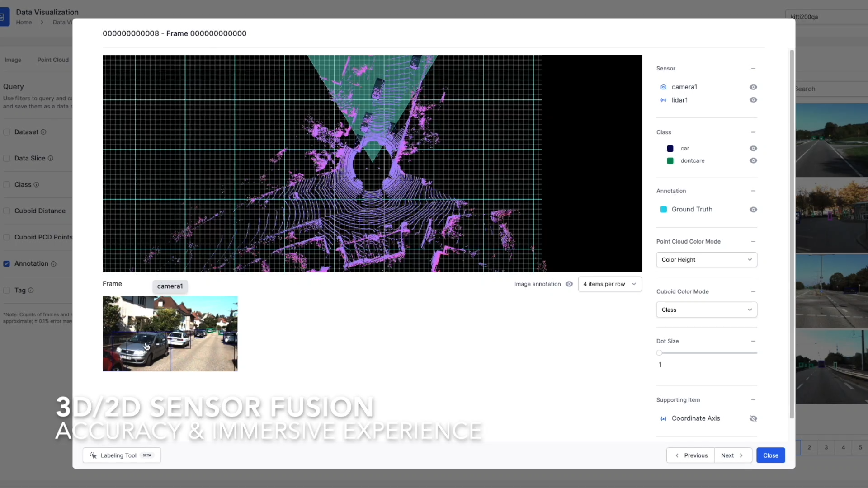
Task: Click the Ground Truth annotation icon
Action: coord(664,209)
